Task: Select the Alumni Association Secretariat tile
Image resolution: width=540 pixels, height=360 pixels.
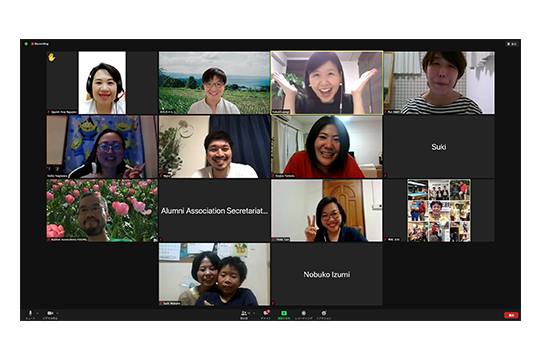Action: [214, 210]
